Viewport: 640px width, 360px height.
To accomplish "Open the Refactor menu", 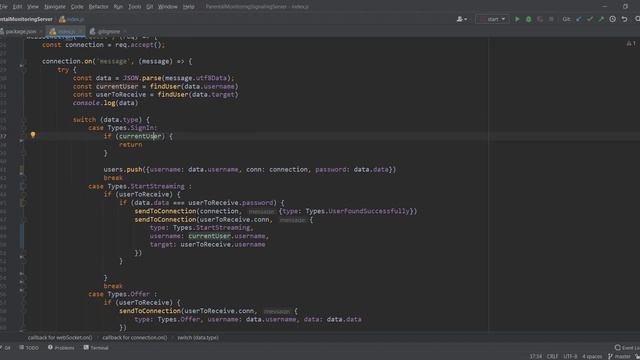I will [98, 7].
